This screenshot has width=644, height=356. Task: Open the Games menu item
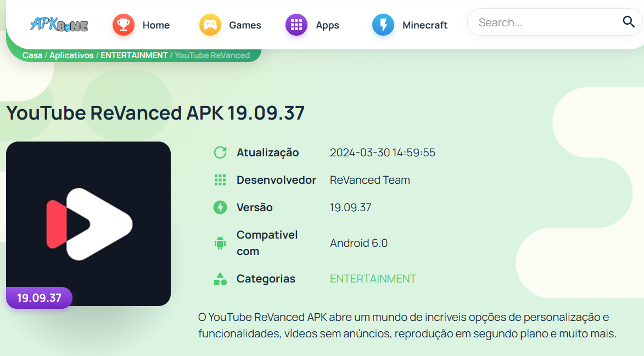pos(245,25)
